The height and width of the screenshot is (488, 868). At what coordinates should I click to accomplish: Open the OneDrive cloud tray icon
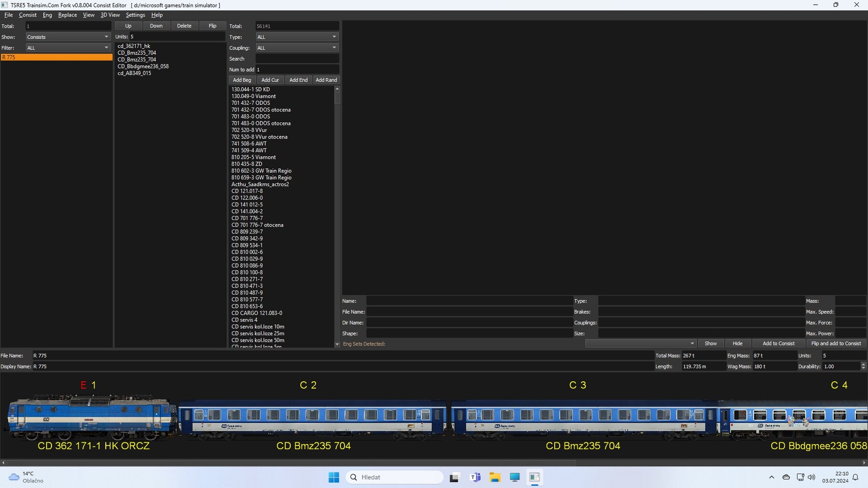click(786, 477)
